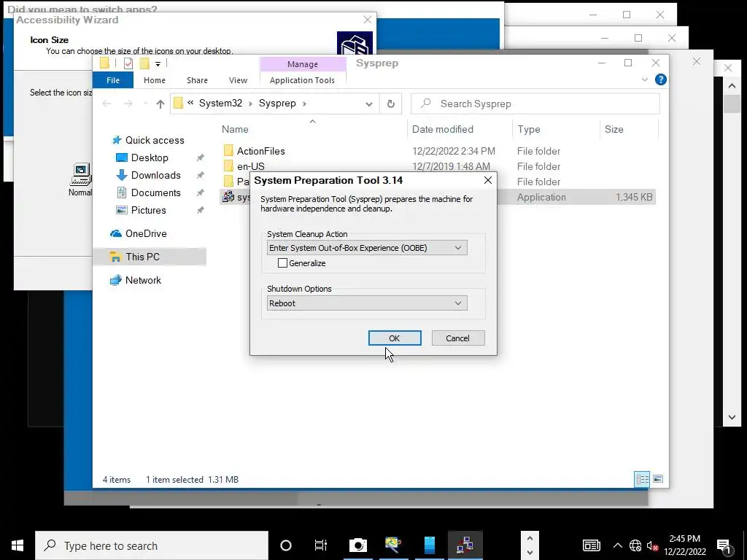Viewport: 747px width, 560px height.
Task: Click the Windows Start button
Action: tap(18, 545)
